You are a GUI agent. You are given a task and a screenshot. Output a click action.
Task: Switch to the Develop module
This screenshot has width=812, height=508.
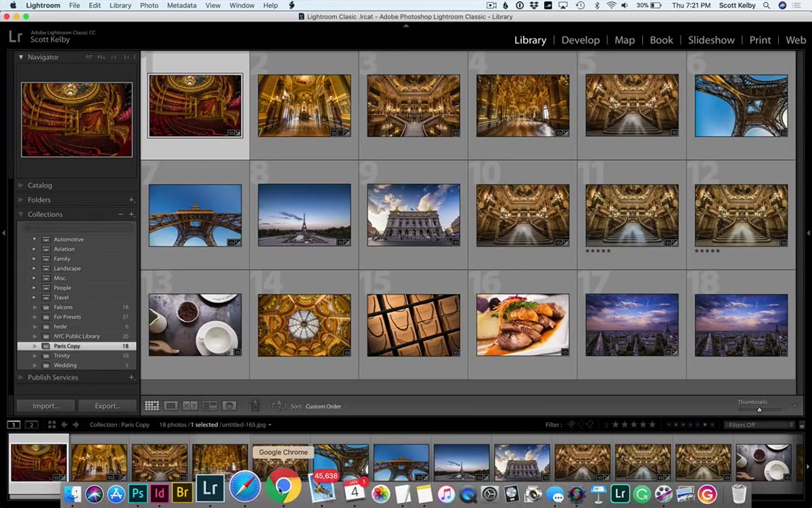click(x=581, y=40)
